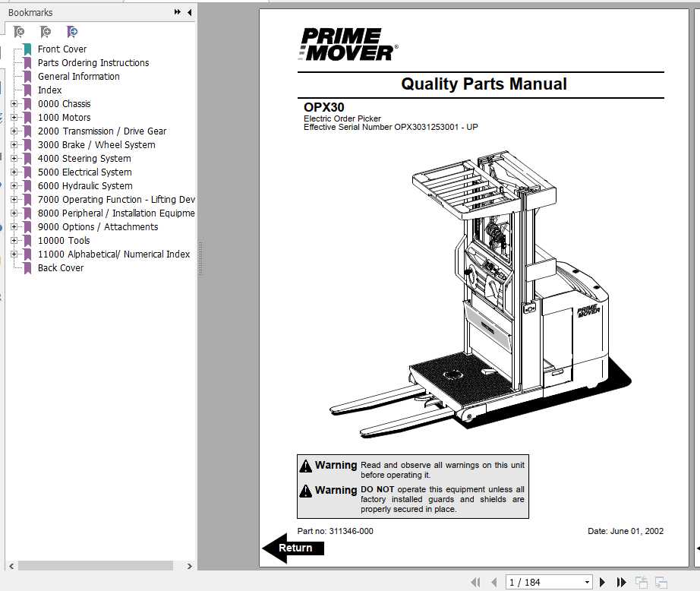This screenshot has height=591, width=700.
Task: Click the previous page arrow icon
Action: [494, 580]
